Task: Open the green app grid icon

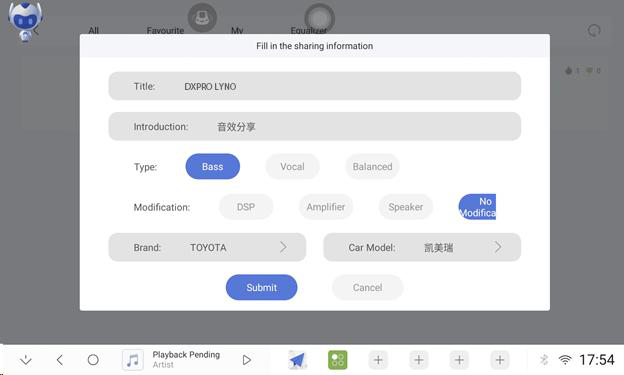Action: point(337,360)
